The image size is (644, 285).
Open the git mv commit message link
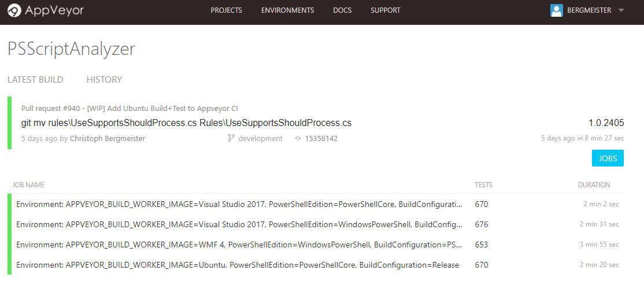(x=186, y=123)
